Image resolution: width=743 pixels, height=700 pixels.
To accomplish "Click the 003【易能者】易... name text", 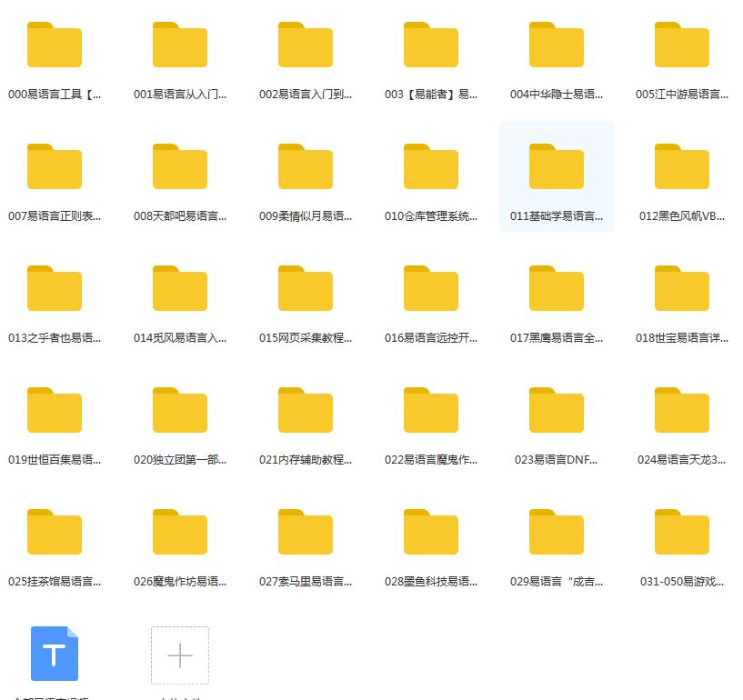I will pos(431,95).
